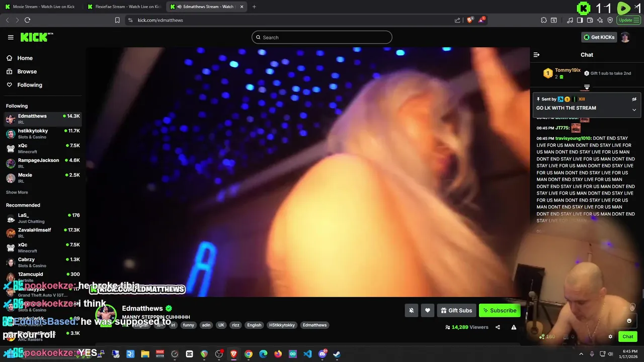This screenshot has width=644, height=362.
Task: Click the Kick logo
Action: 36,37
